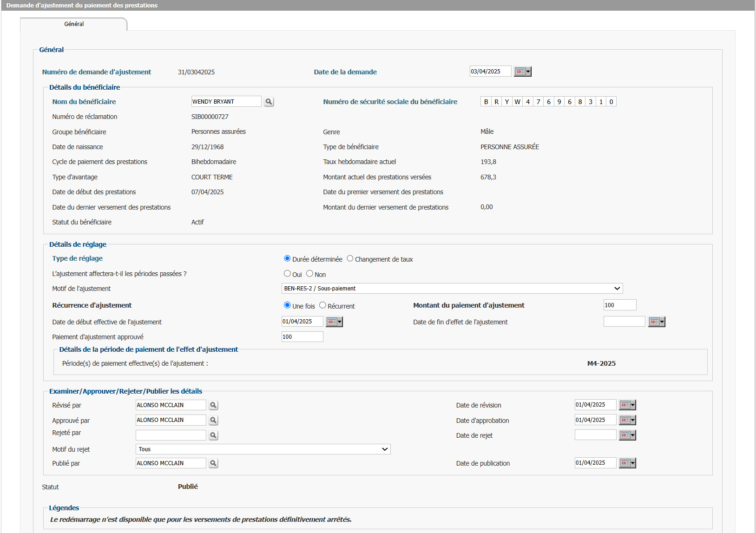Click gender value Mâle
The height and width of the screenshot is (533, 756).
[487, 132]
